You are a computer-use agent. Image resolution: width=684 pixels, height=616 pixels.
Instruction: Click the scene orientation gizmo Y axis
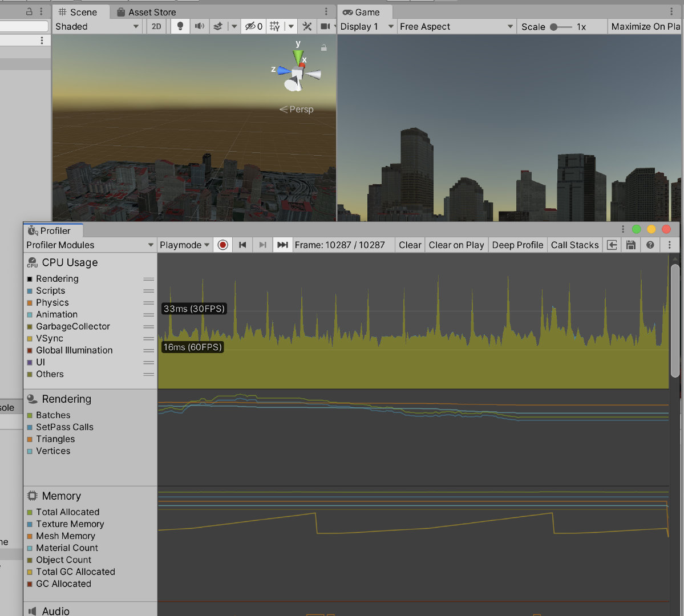[298, 55]
